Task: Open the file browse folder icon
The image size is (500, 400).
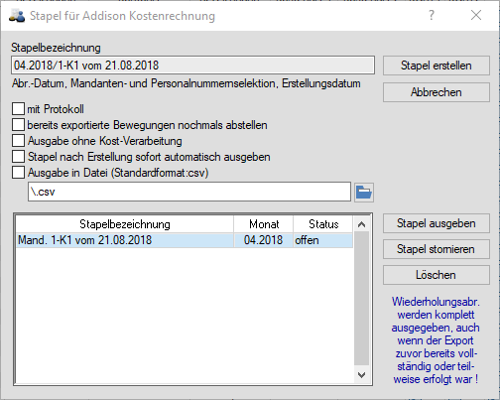Action: [364, 192]
